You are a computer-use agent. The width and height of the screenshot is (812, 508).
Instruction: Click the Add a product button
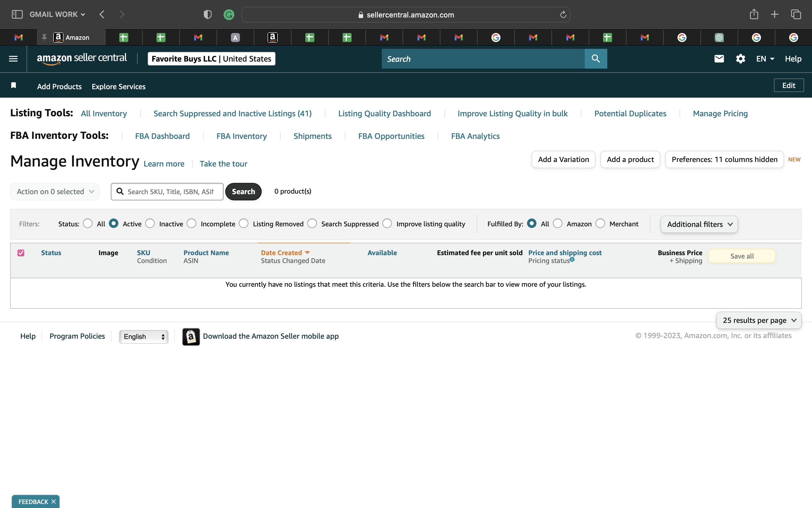coord(630,159)
